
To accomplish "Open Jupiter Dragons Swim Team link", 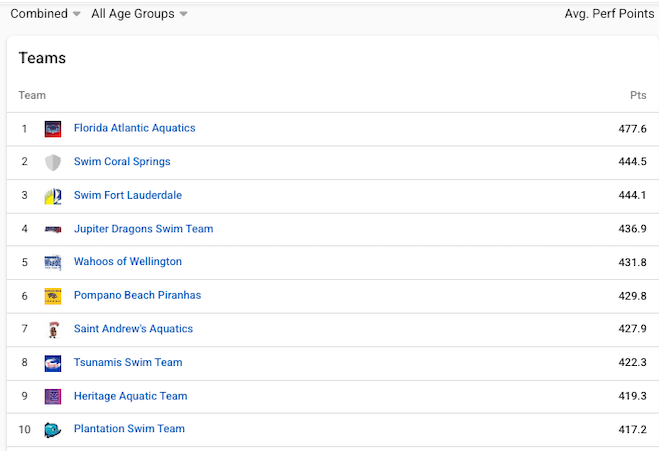I will tap(143, 229).
